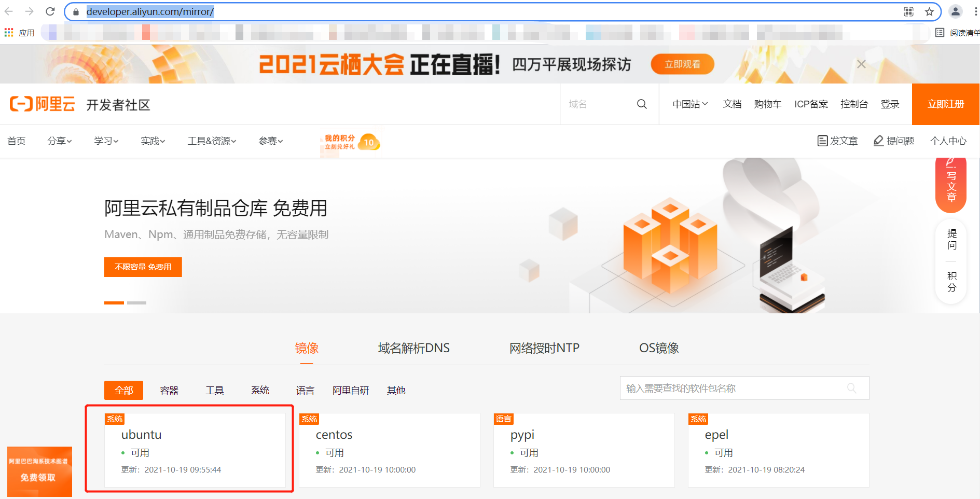Click the address bar lock icon
This screenshot has width=980, height=499.
pyautogui.click(x=76, y=12)
